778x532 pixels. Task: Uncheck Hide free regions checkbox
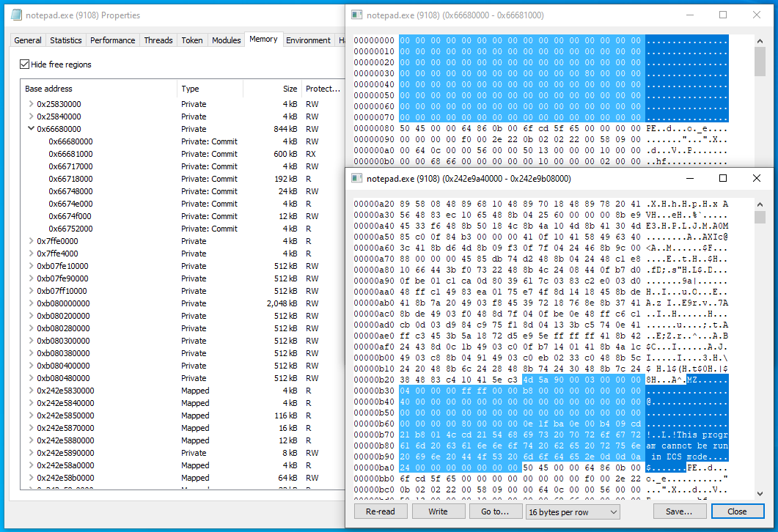click(25, 64)
